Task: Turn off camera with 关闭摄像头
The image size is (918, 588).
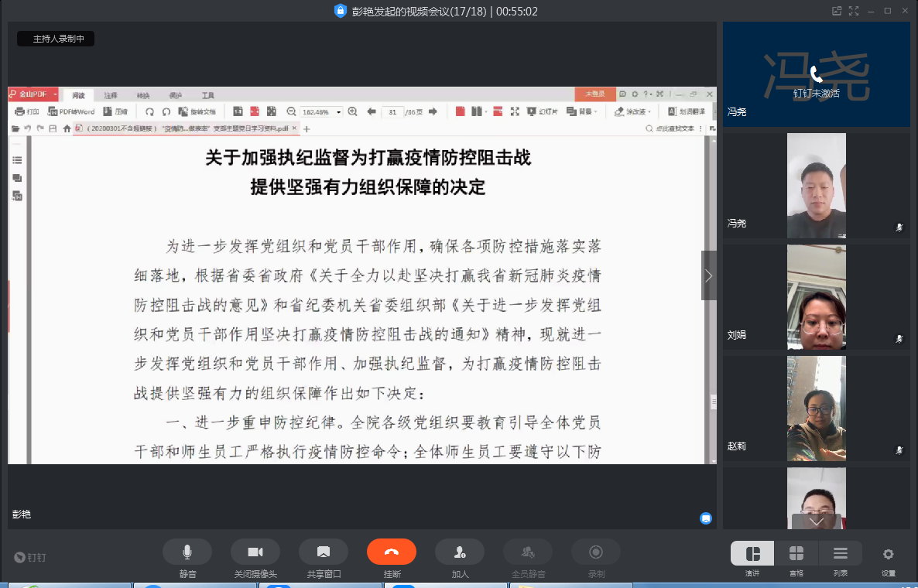Action: (255, 551)
